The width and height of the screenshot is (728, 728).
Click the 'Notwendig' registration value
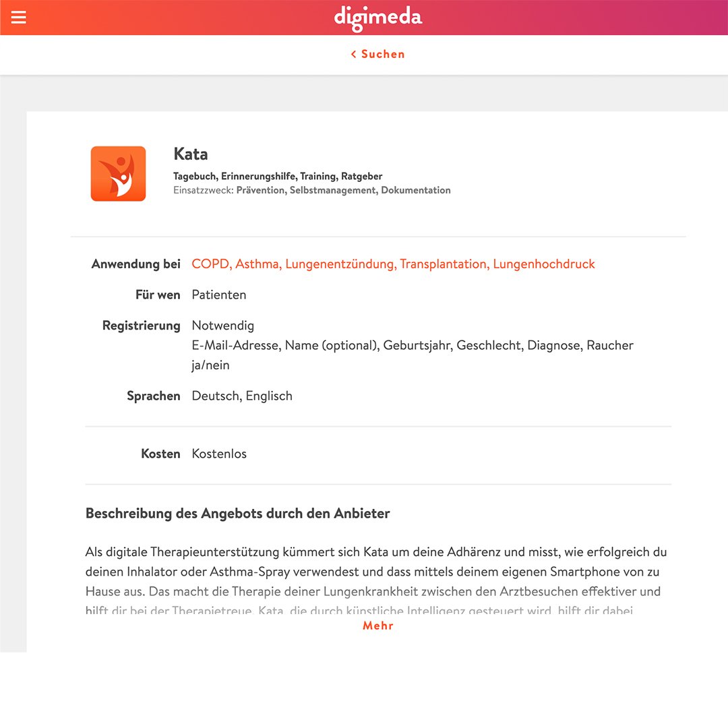point(223,326)
